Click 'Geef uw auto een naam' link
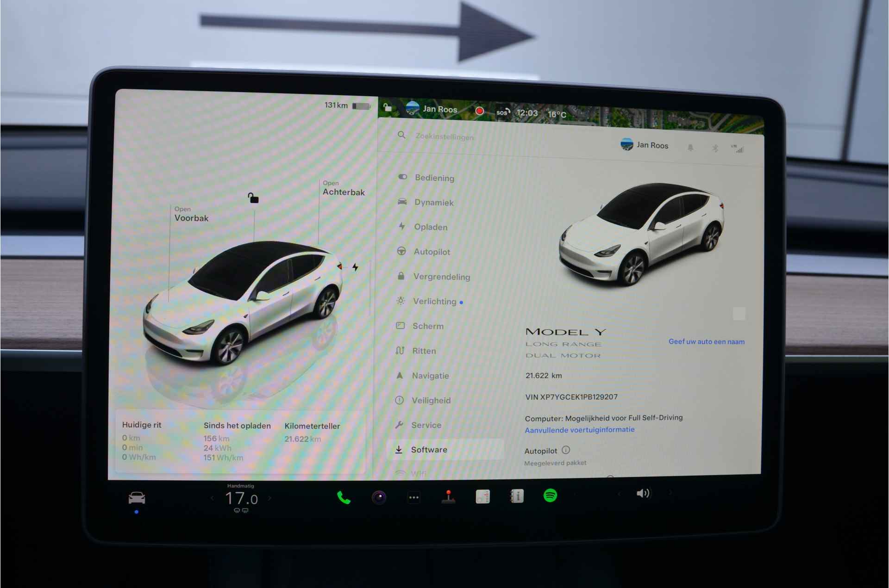 tap(707, 341)
